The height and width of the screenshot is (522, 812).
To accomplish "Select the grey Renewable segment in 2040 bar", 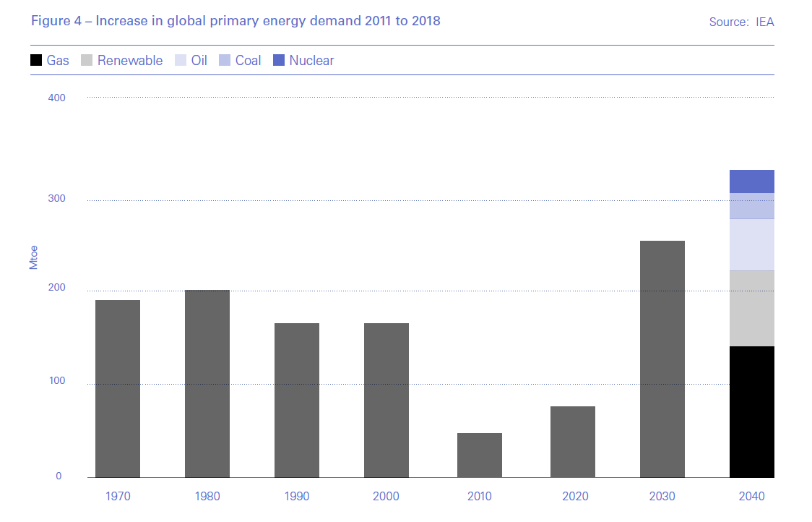I will (x=752, y=308).
